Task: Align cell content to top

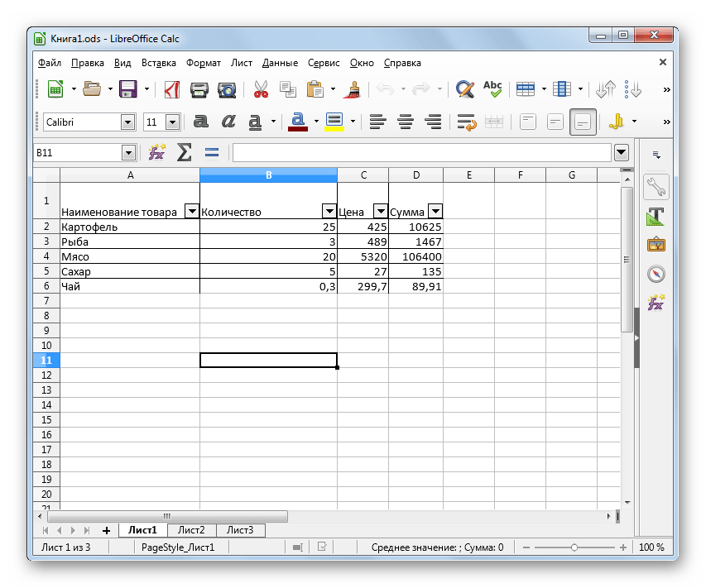Action: 528,122
